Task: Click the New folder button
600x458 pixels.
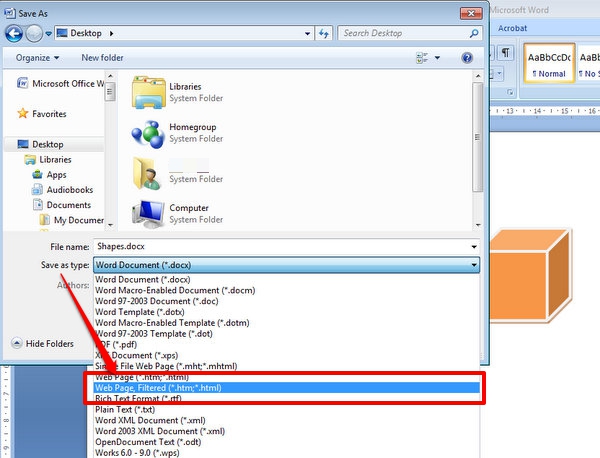Action: (x=102, y=58)
